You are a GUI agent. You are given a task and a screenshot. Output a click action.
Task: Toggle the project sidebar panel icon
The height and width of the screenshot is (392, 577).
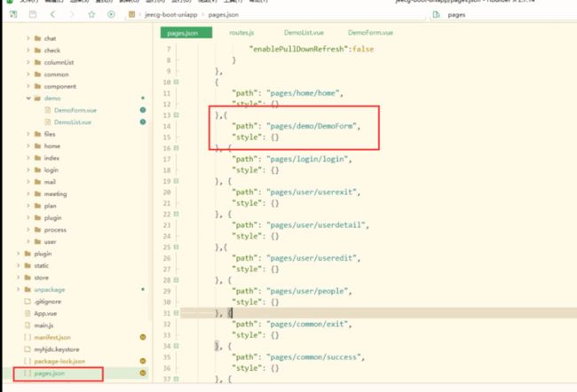(13, 14)
